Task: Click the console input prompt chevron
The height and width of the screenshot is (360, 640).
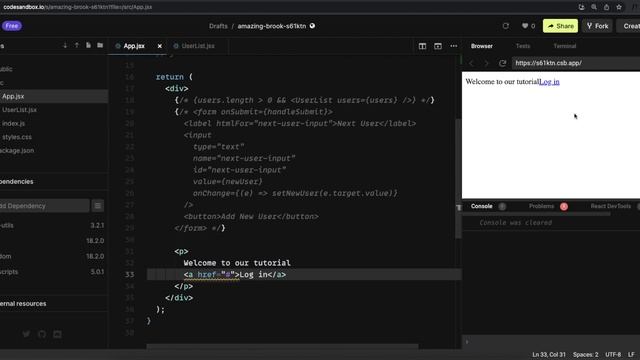Action: click(x=467, y=342)
